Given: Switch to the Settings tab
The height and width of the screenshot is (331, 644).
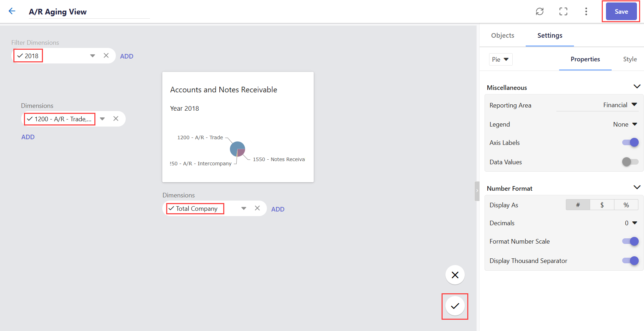Looking at the screenshot, I should [x=550, y=36].
